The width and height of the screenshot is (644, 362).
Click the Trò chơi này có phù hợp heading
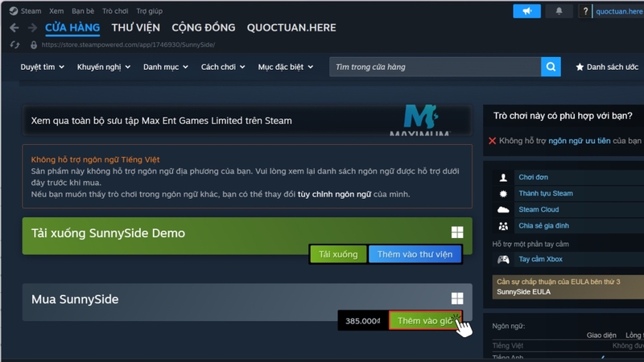[x=563, y=116]
